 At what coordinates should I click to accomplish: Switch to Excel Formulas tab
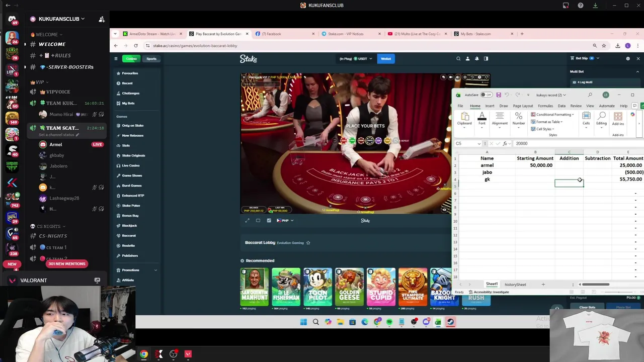pos(545,106)
